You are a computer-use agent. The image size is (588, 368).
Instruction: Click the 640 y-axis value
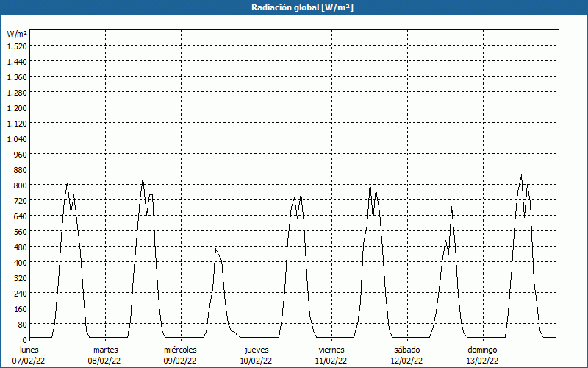[x=21, y=216]
